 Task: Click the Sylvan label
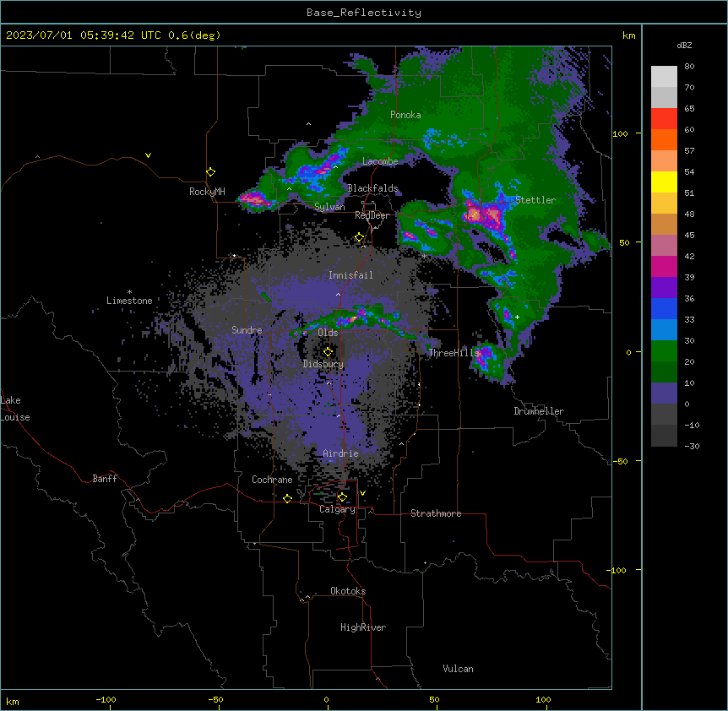click(329, 207)
